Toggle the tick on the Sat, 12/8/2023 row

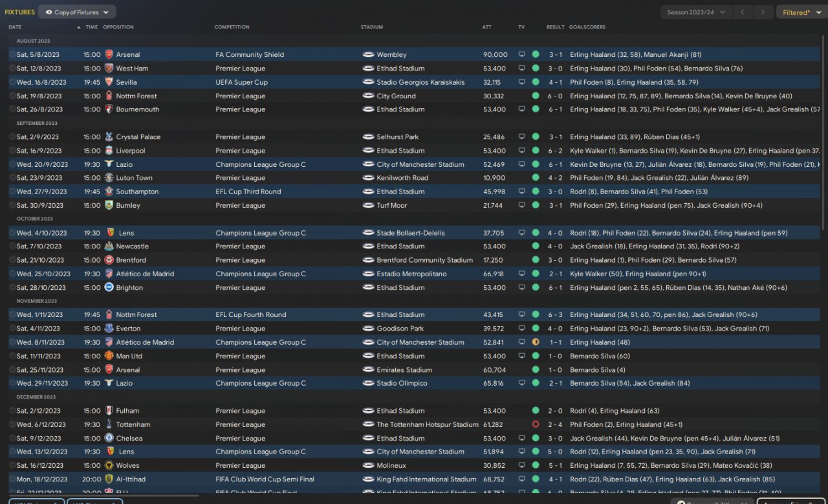tap(12, 69)
